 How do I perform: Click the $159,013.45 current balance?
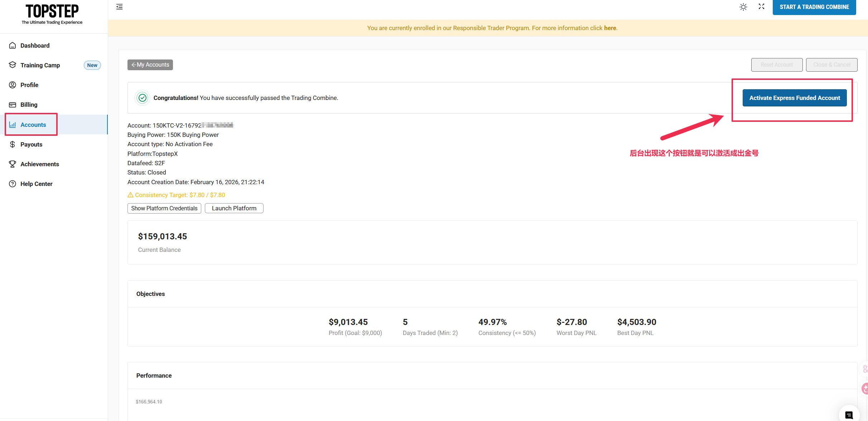click(163, 236)
